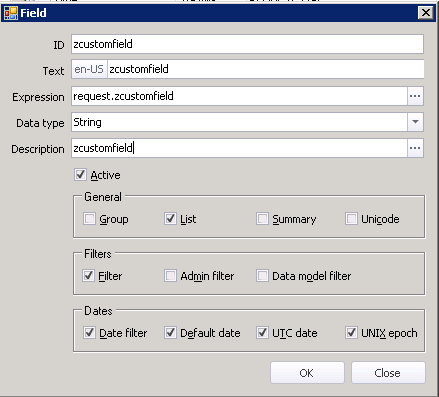Open the Description ellipsis browse button
Screen dimensions: 439x397
pos(415,148)
